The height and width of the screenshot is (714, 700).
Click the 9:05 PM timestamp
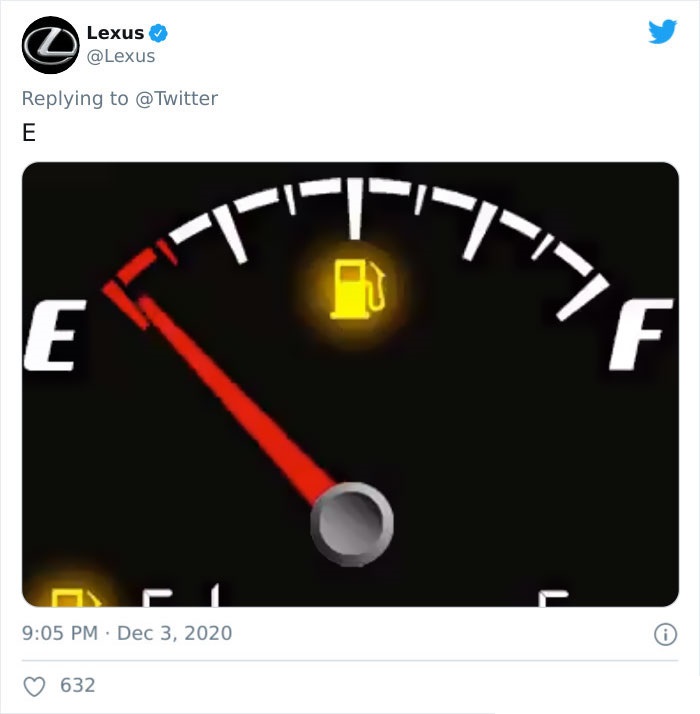click(x=60, y=633)
